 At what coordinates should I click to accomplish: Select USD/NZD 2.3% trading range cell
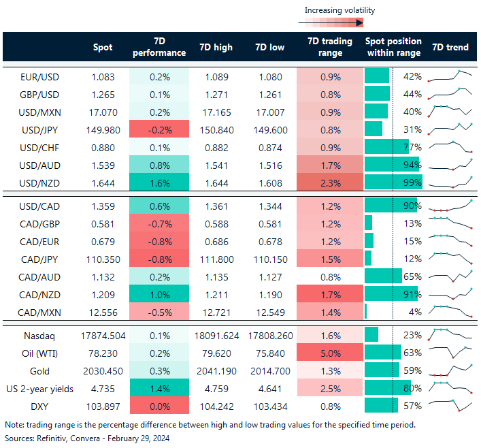click(x=330, y=182)
